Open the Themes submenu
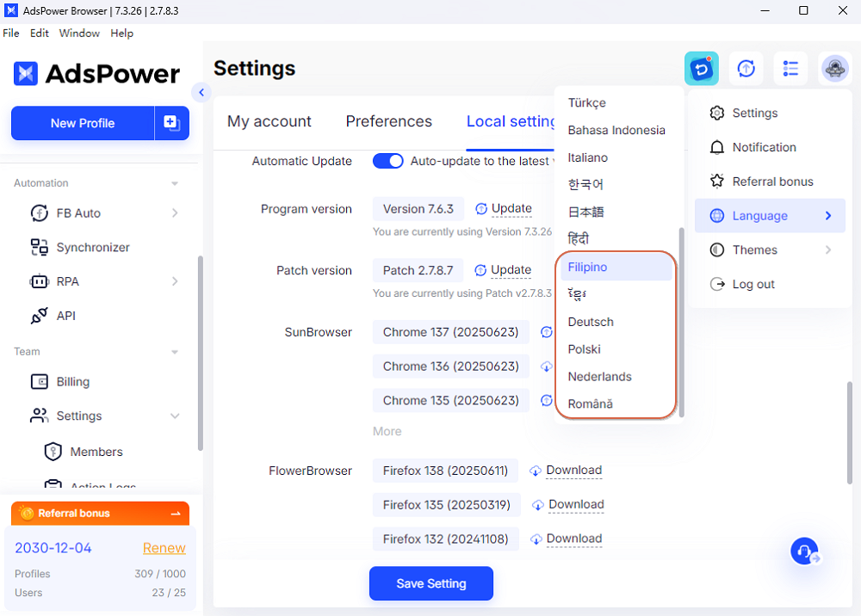 [770, 250]
